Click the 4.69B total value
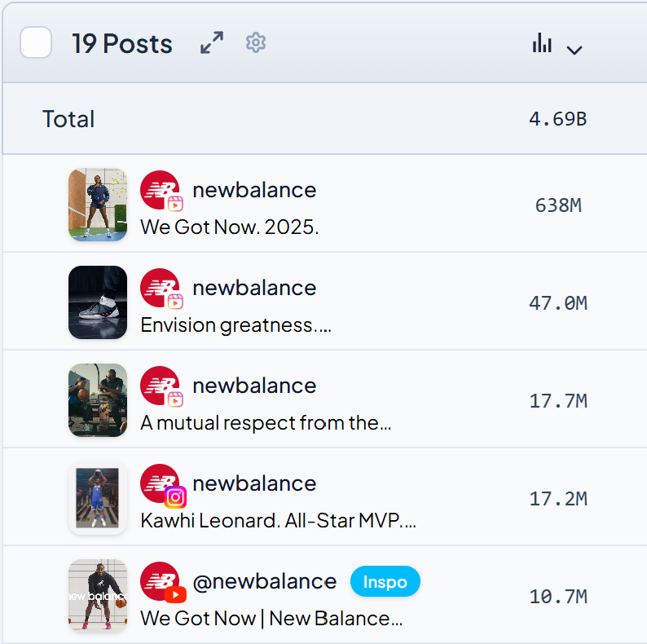Viewport: 647px width, 644px height. 558,119
